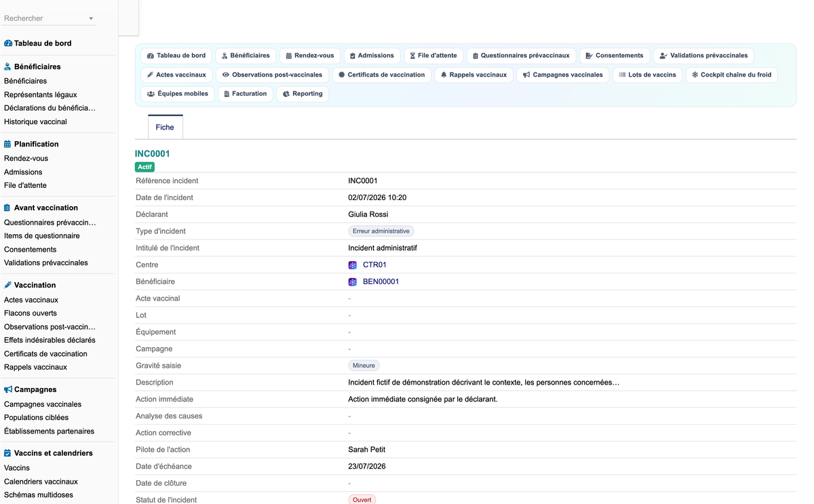814x504 pixels.
Task: Open Représentants légaux in sidebar
Action: pyautogui.click(x=41, y=95)
